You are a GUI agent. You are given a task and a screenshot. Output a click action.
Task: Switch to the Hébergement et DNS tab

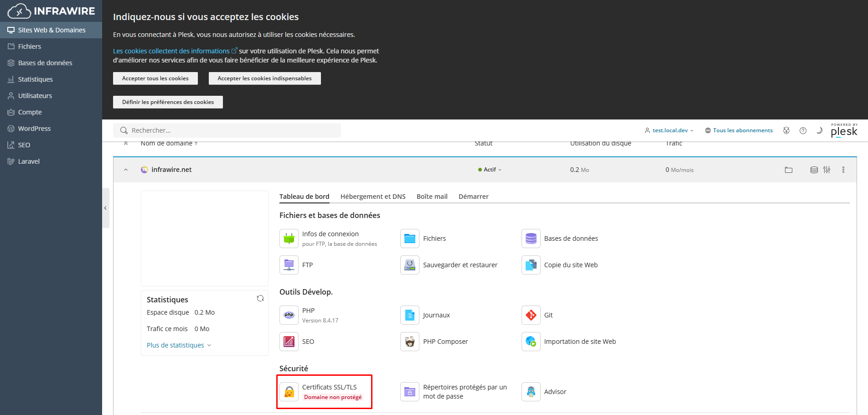tap(372, 197)
